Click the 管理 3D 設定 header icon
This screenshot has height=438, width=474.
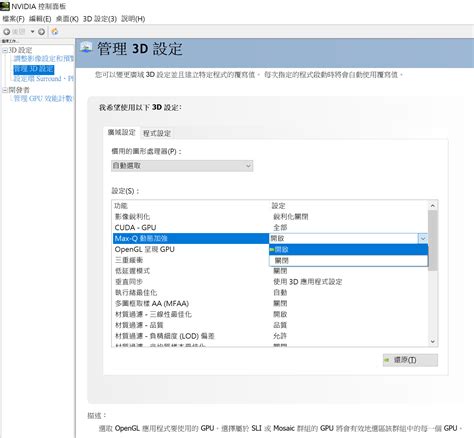coord(86,48)
